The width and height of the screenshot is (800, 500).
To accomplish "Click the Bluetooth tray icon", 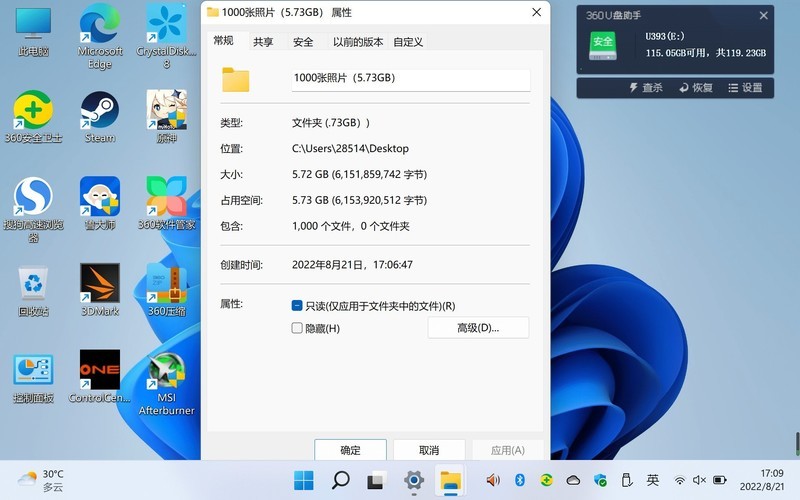I will tap(520, 480).
